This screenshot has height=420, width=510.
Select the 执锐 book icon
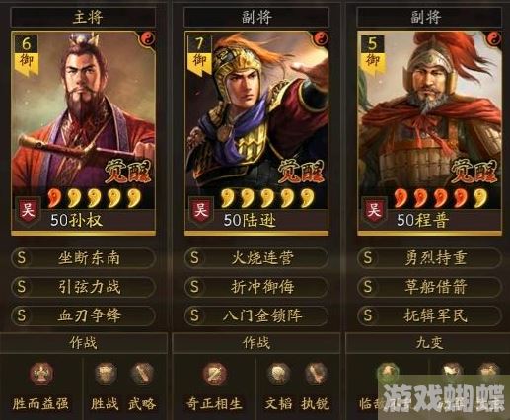315,374
